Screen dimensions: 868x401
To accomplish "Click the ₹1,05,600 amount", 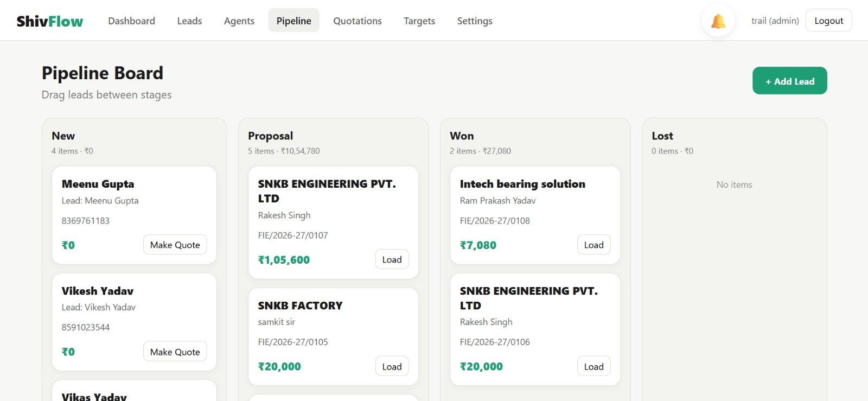I will (x=284, y=260).
